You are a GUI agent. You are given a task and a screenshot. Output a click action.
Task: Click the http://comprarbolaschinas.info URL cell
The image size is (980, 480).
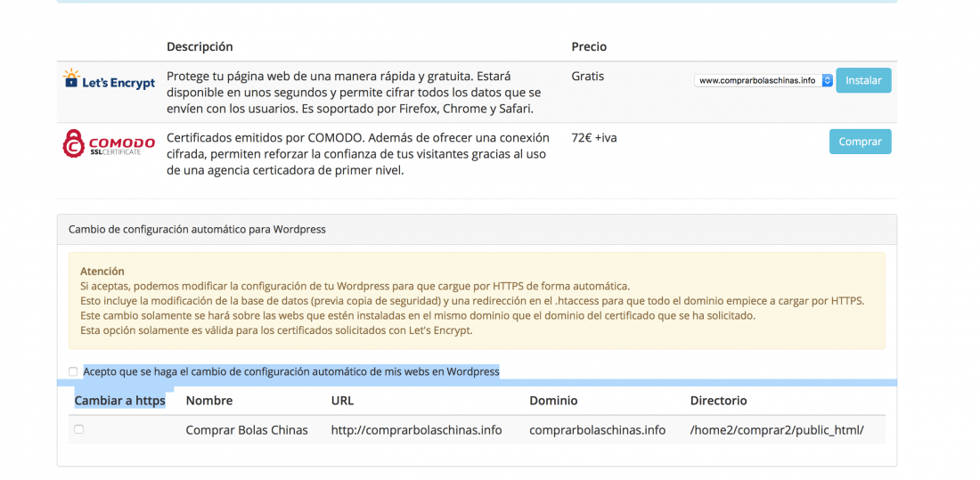(416, 430)
